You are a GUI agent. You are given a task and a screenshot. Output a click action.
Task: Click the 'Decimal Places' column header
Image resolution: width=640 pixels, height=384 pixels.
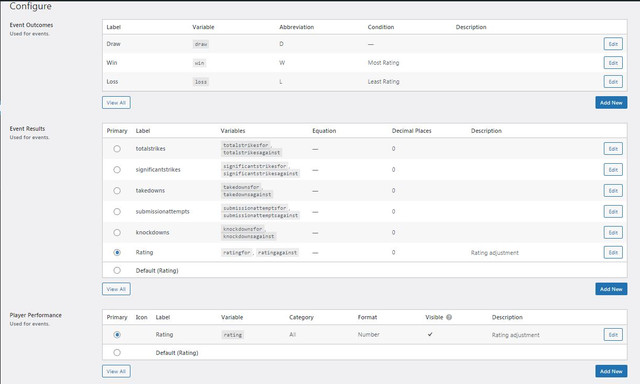(x=411, y=131)
